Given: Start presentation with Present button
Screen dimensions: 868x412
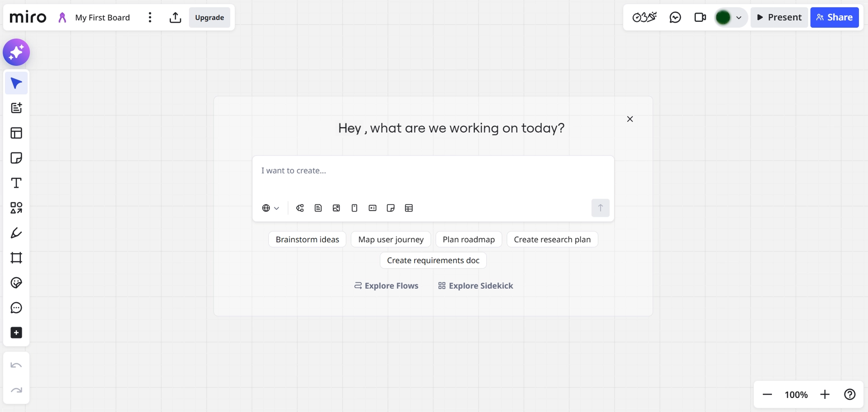Looking at the screenshot, I should click(x=779, y=18).
